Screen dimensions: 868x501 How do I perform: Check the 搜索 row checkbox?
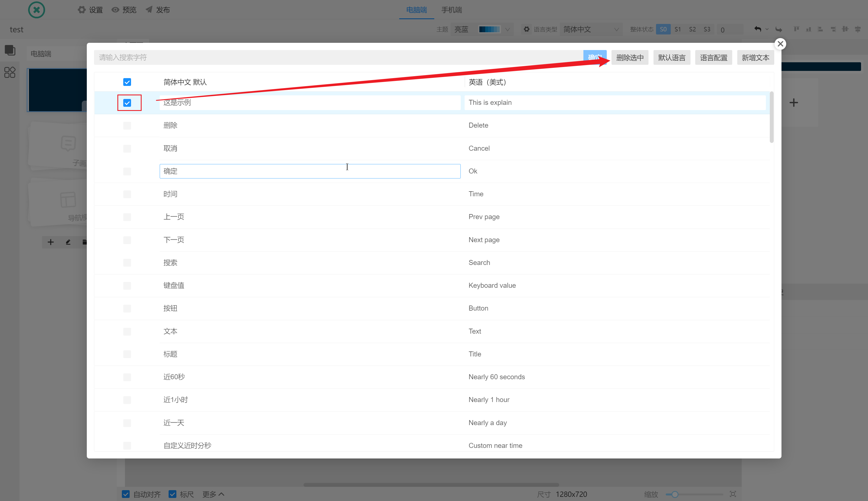[127, 263]
